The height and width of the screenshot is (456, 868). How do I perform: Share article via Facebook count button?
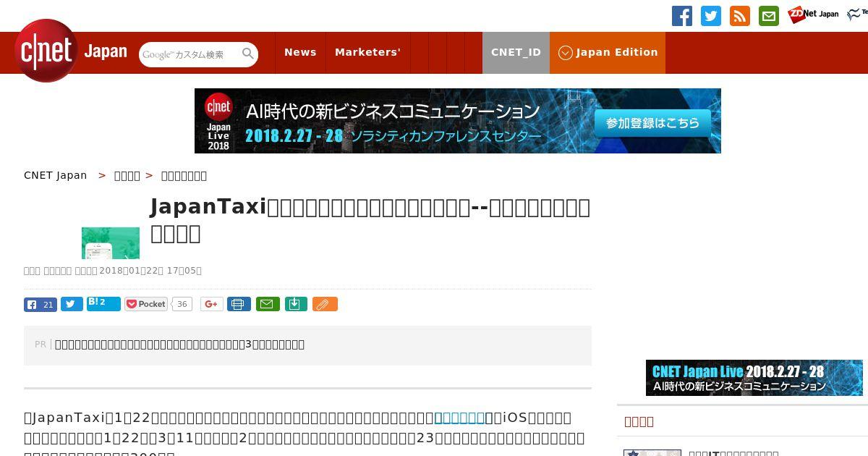41,304
